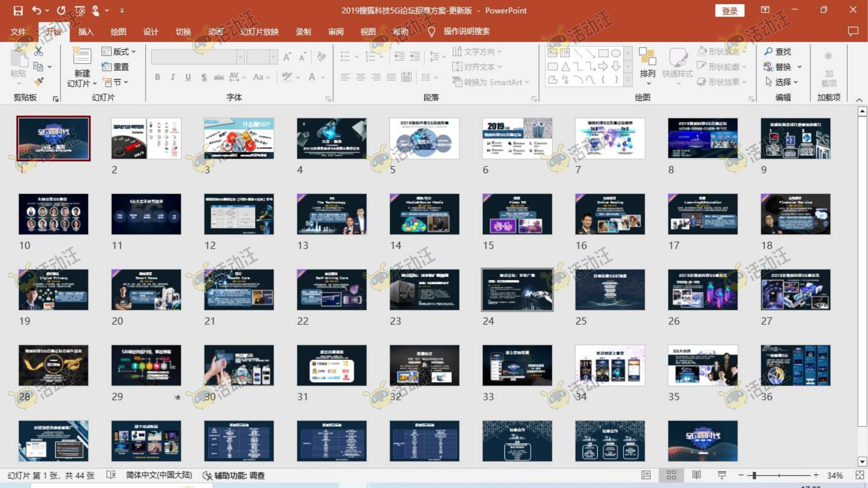Switch to the Insert (插入) tab
Viewport: 868px width, 488px height.
click(x=86, y=32)
